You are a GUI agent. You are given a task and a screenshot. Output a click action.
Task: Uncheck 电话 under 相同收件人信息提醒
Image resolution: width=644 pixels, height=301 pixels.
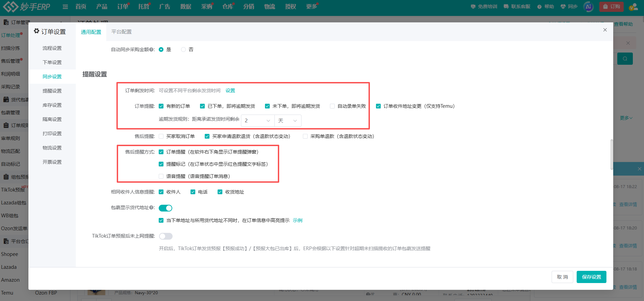tap(193, 192)
